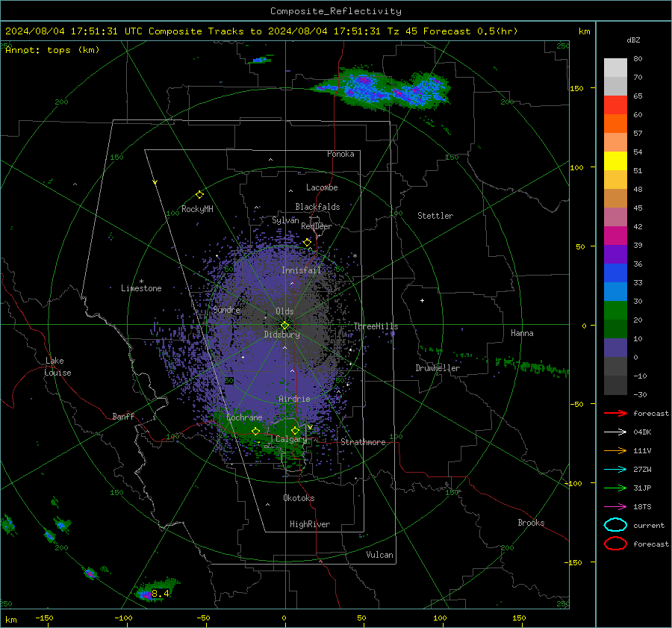Click the Airdrie city label
Screen dimensions: 672x628
coord(294,399)
